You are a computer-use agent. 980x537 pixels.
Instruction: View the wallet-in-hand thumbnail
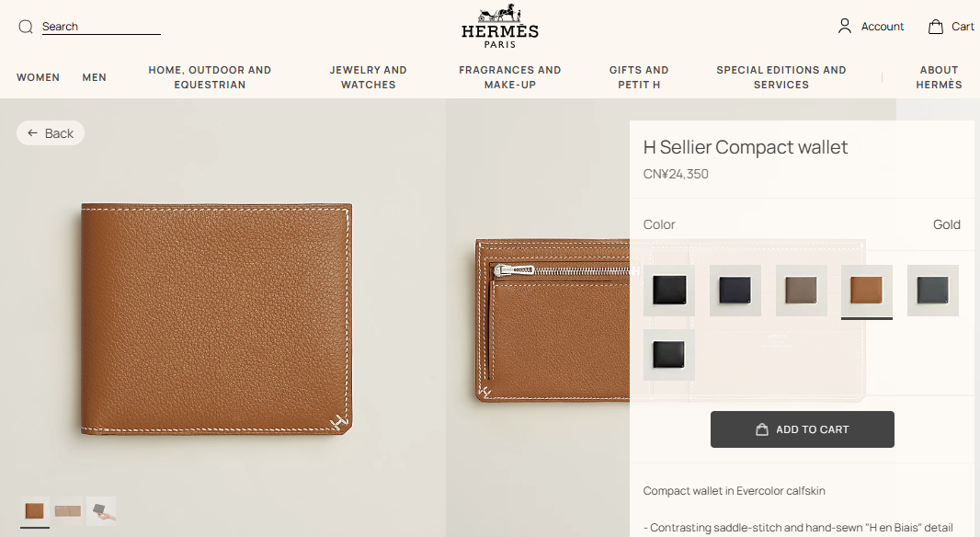(x=101, y=511)
